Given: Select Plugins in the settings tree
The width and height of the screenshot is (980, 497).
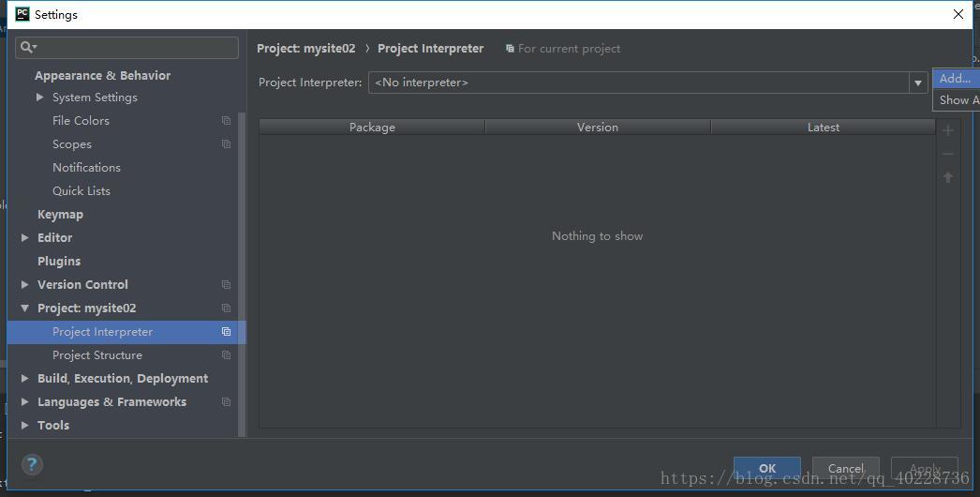Looking at the screenshot, I should point(59,261).
